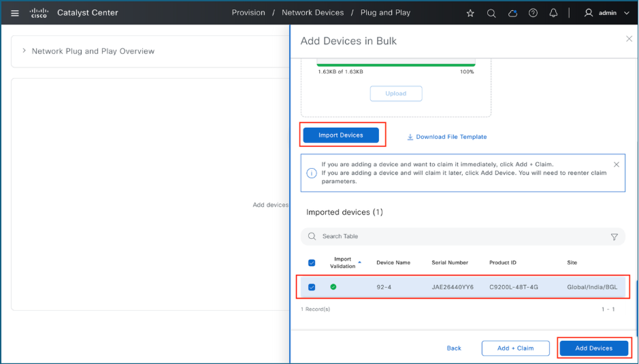
Task: Close the Add Devices in Bulk panel
Action: coord(629,39)
